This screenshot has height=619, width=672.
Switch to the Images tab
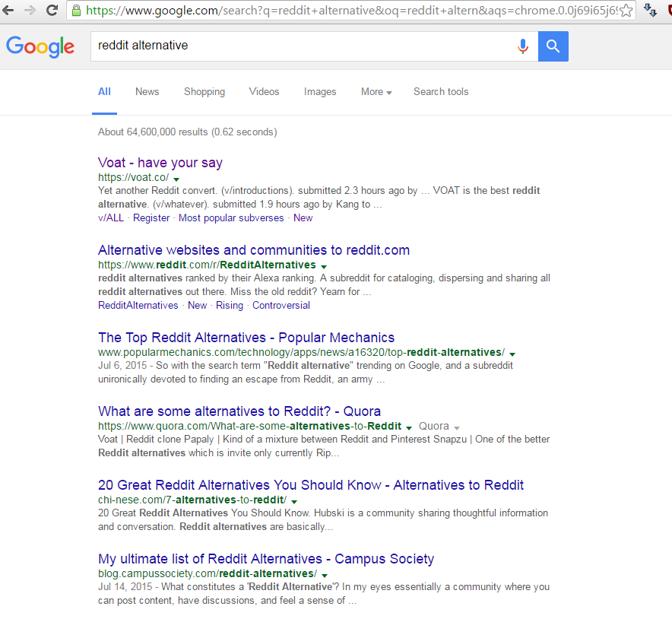pos(320,92)
